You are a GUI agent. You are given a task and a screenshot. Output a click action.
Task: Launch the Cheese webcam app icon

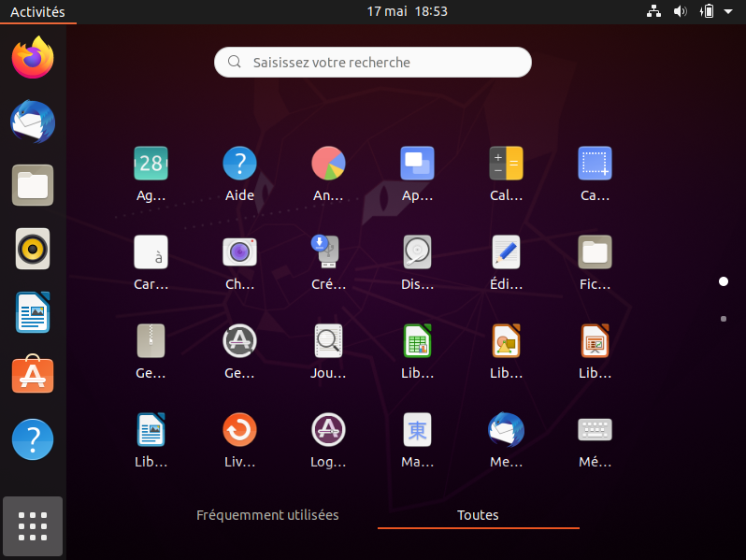coord(239,252)
